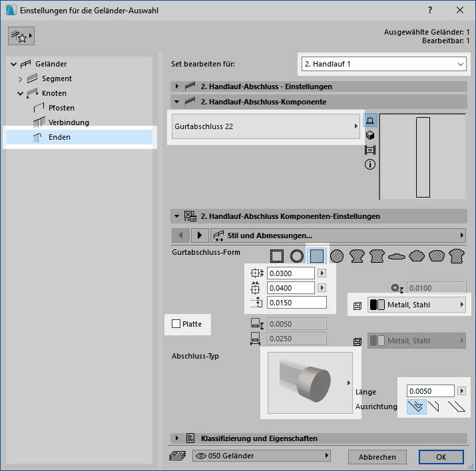Select Enden in the tree
476x471 pixels.
(79, 137)
